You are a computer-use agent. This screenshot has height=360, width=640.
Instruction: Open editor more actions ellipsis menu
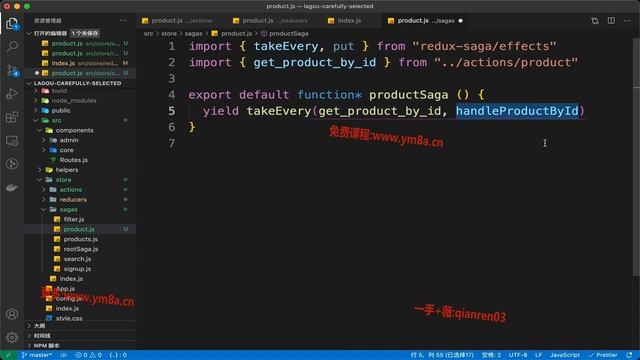627,20
